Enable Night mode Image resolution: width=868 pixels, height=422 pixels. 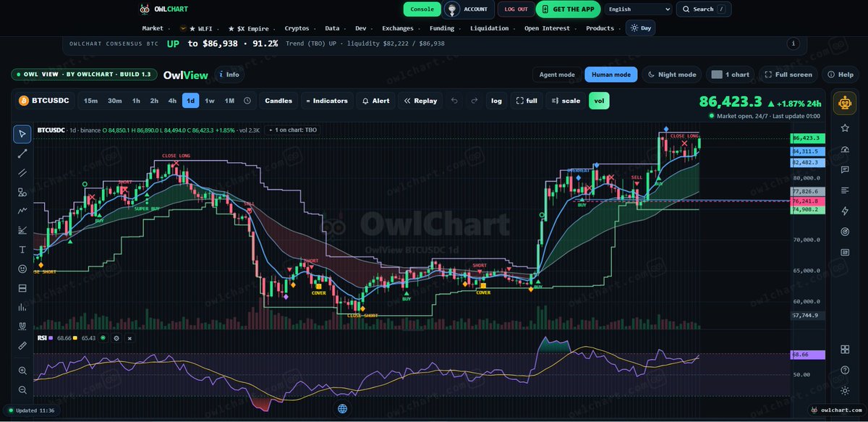click(x=672, y=75)
